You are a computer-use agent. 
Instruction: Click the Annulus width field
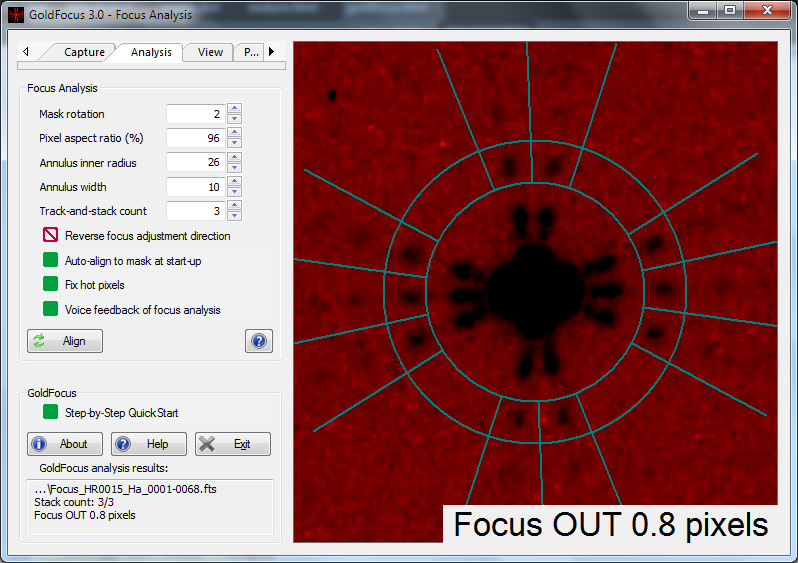coord(196,187)
